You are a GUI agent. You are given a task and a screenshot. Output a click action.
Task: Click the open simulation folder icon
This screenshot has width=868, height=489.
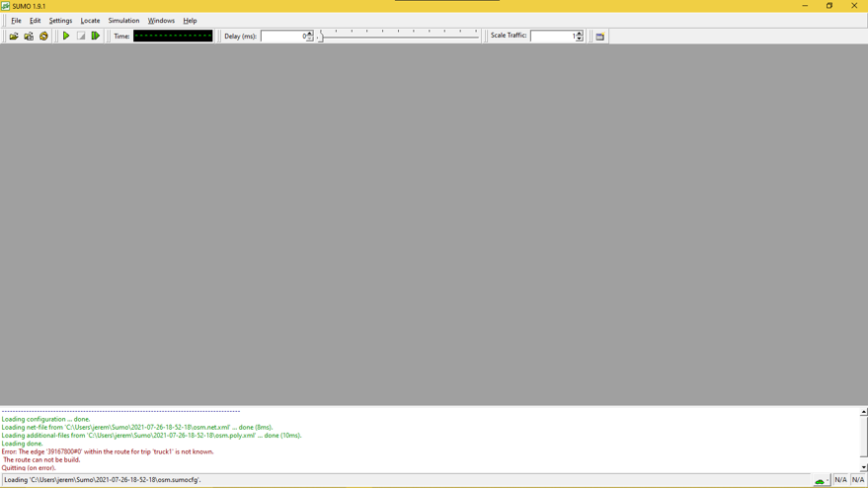[14, 37]
